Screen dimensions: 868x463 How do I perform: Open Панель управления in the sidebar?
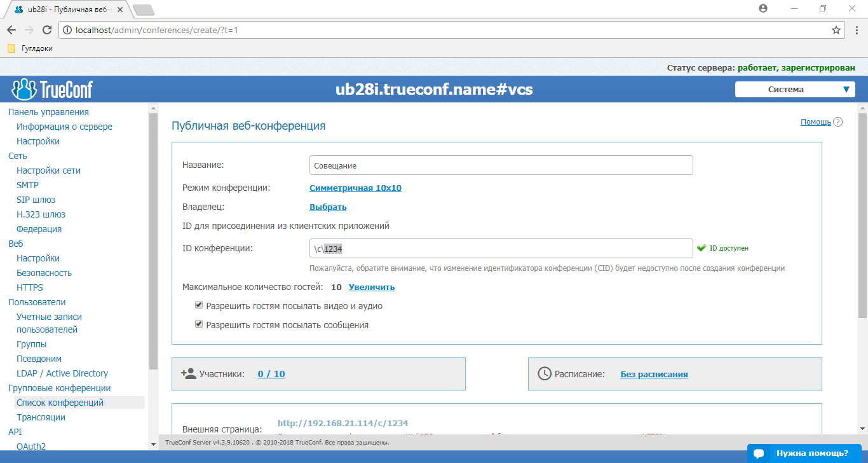coord(48,112)
